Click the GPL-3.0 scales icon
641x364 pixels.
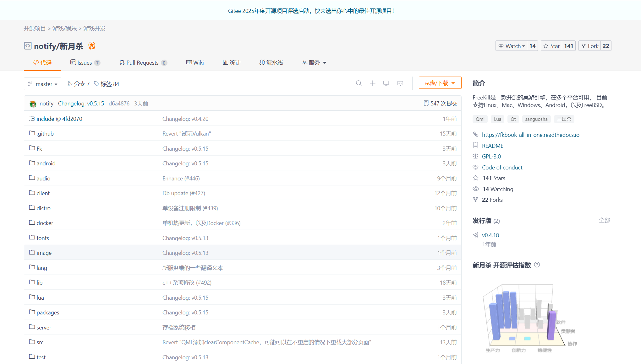475,156
